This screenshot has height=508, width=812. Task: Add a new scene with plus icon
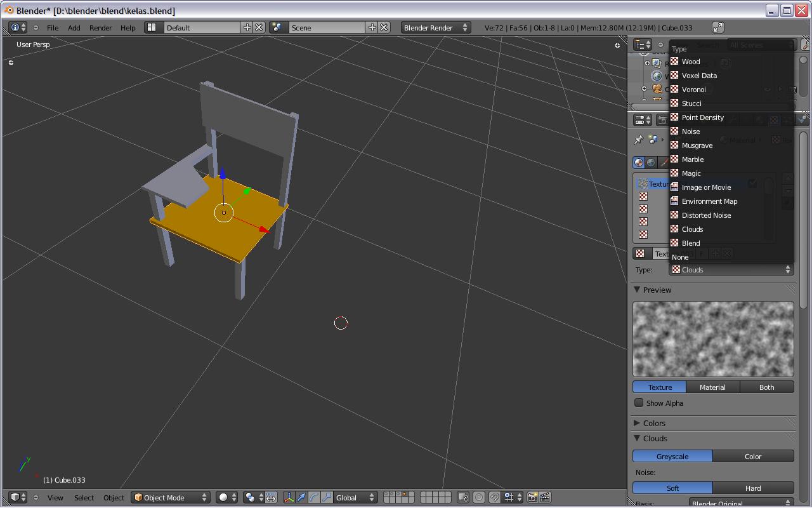(372, 27)
